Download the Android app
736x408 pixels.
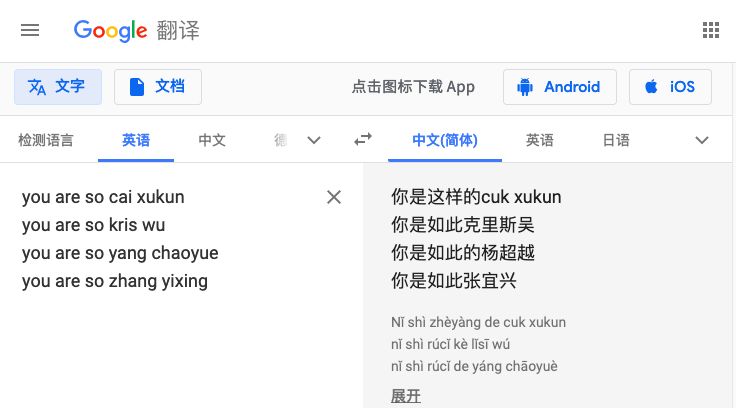point(560,87)
